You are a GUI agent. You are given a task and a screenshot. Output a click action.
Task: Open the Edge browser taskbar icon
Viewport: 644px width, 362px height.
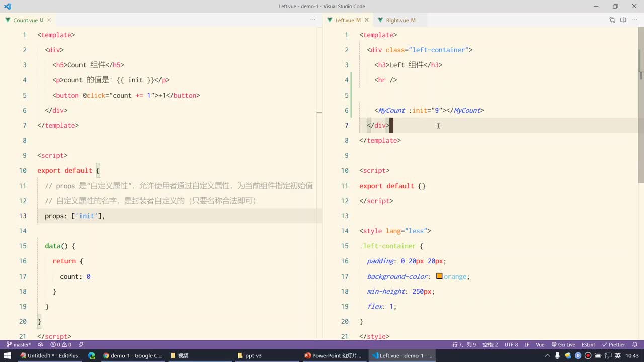tap(91, 355)
